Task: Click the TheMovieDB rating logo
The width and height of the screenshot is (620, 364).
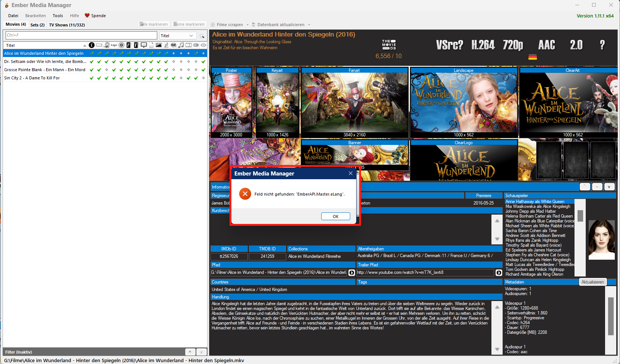Action: 389,45
